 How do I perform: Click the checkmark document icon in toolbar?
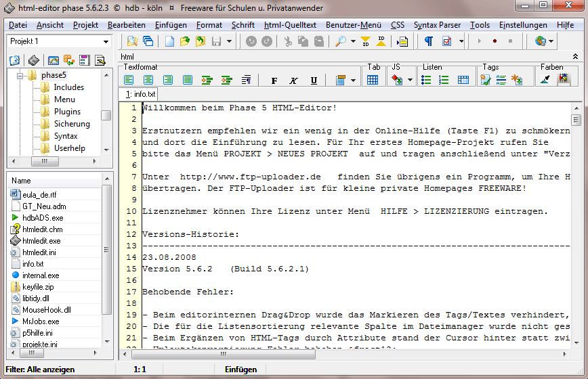447,41
